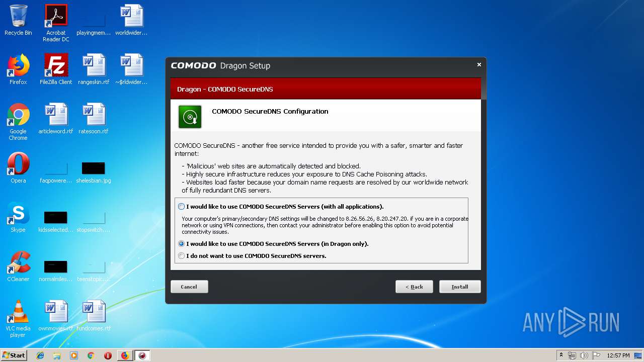Click Cancel in Dragon Setup
Screen dimensions: 644x362
(x=189, y=287)
